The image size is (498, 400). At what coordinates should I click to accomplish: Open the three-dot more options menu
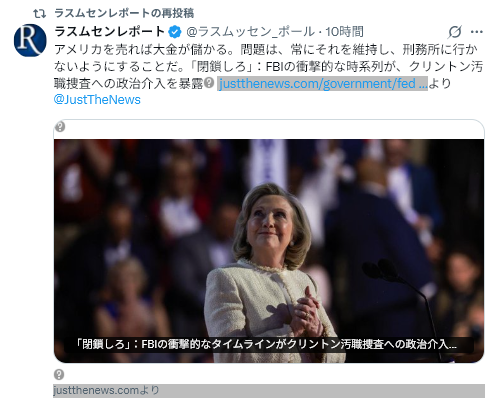point(477,32)
